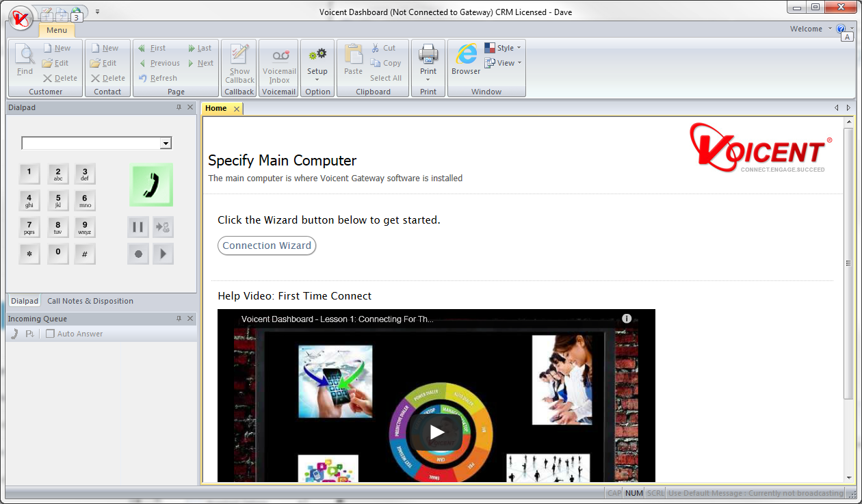Pause the call with the hold button
Image resolution: width=862 pixels, height=504 pixels.
coord(138,227)
